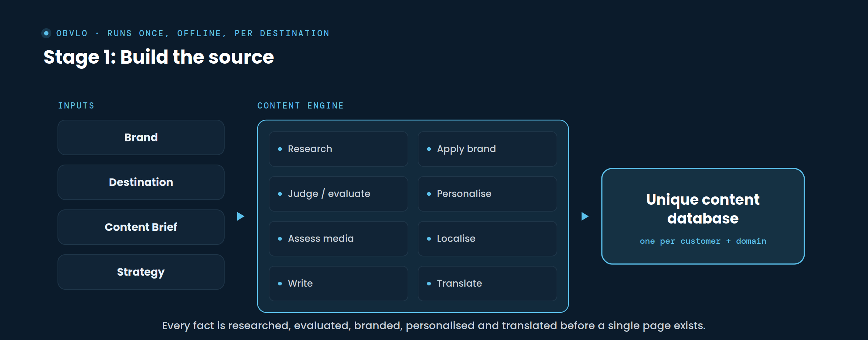
Task: Click arrow pointing to Unique content database
Action: pyautogui.click(x=585, y=216)
